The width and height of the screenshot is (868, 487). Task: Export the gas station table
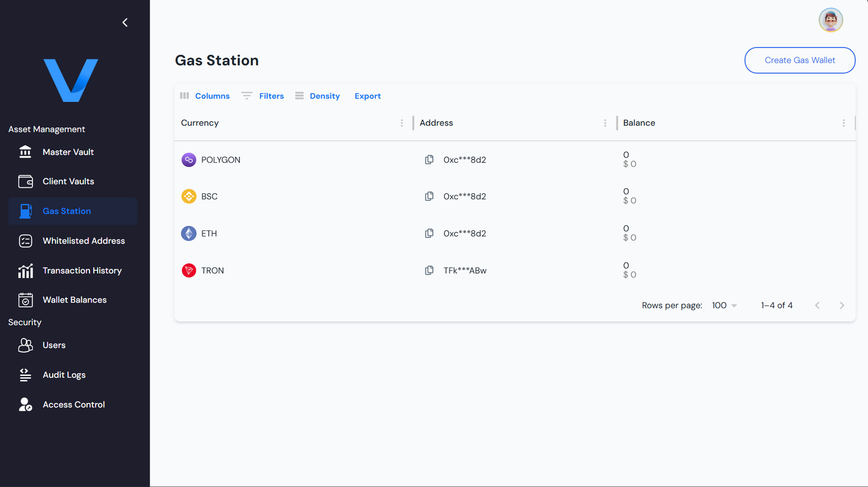tap(367, 96)
